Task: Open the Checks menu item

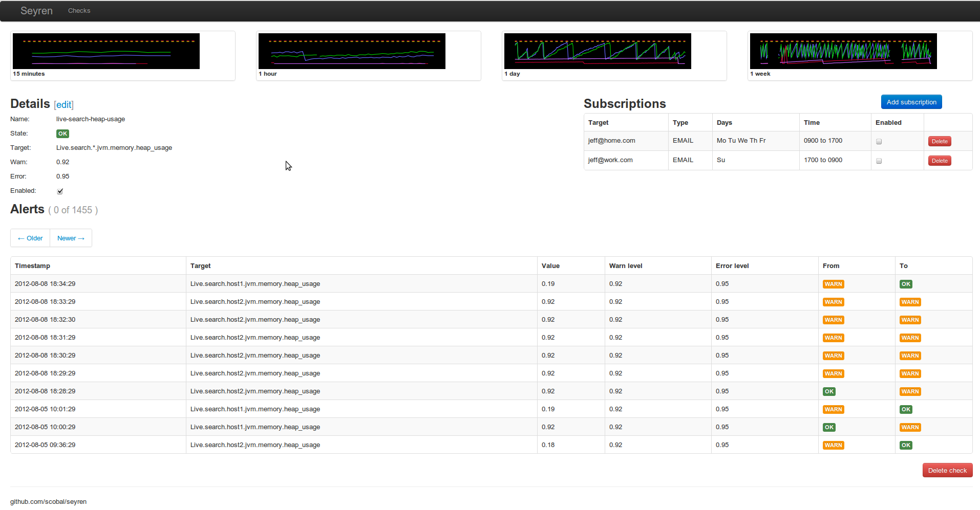Action: pyautogui.click(x=79, y=11)
